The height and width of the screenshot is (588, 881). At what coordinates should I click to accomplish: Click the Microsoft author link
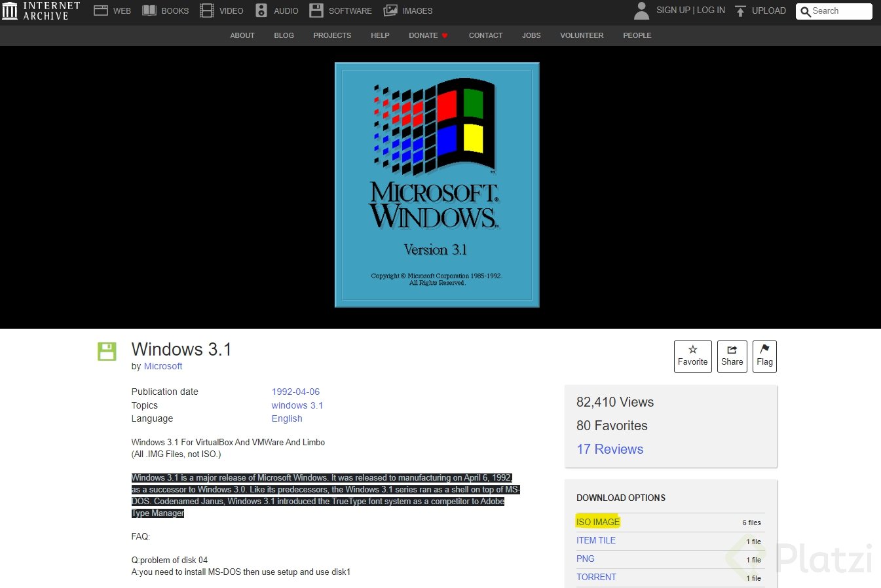tap(163, 366)
